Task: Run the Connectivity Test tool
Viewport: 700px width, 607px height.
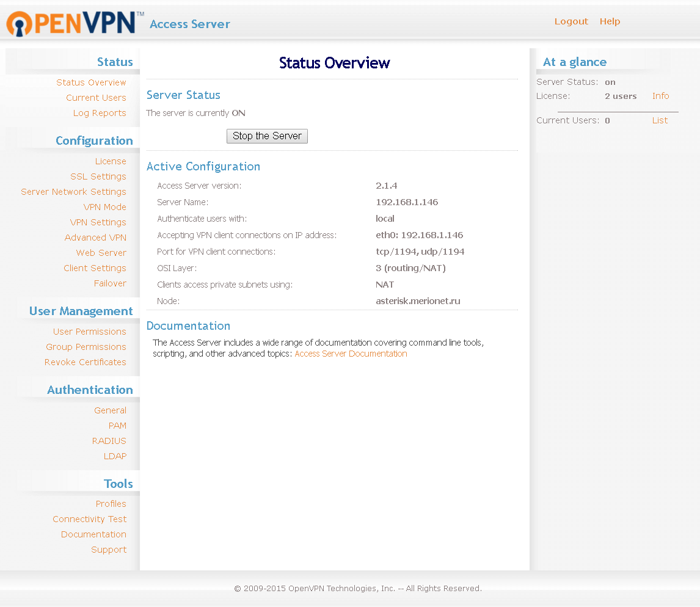Action: click(x=89, y=519)
